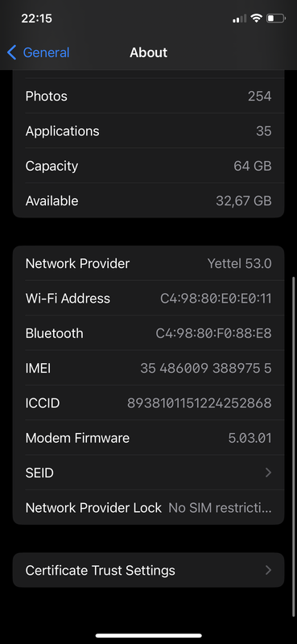
Task: Select the SEID row label
Action: click(x=39, y=473)
